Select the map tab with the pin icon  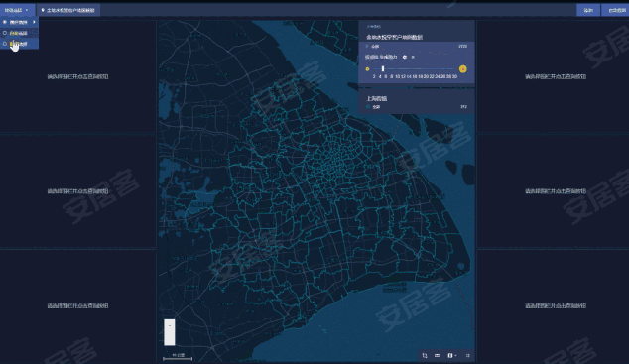pos(68,10)
